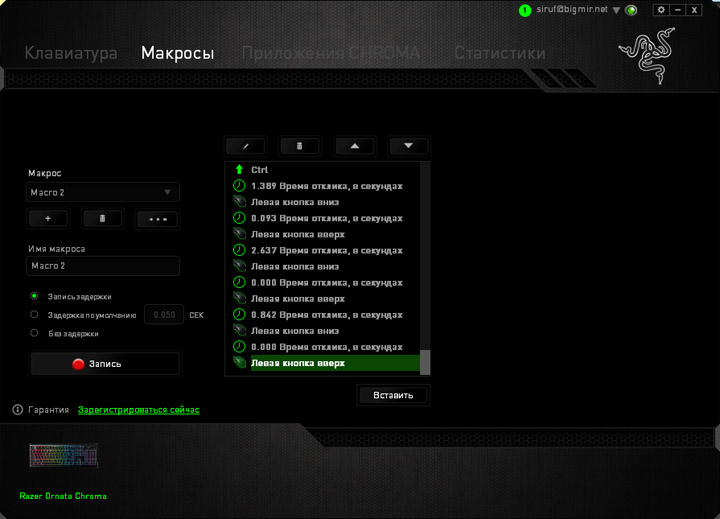Move selected macro step up with arrow
This screenshot has height=519, width=720.
pos(354,147)
